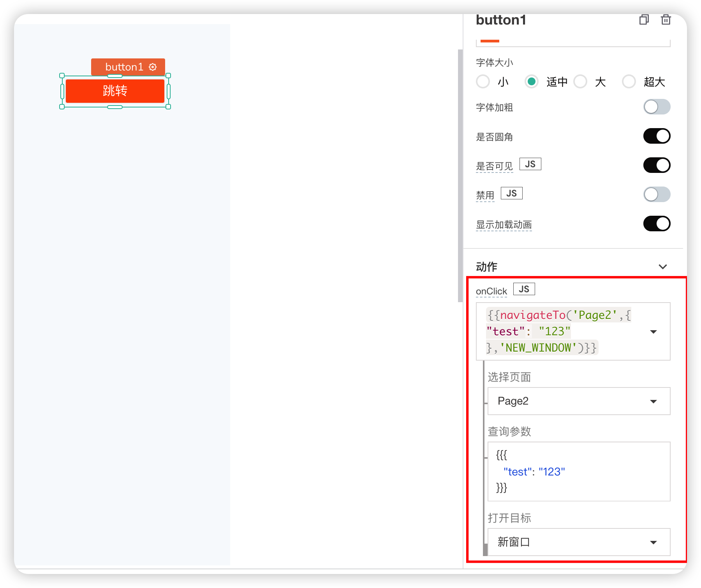Turn on the 禁用 switch

[x=657, y=195]
